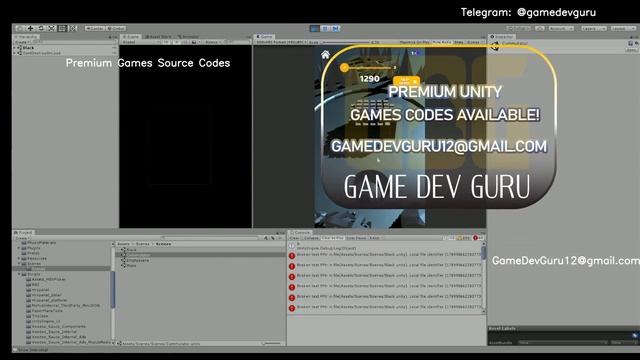Screen dimensions: 640x360
Task: Open Project Create dropdown
Action: (x=22, y=238)
